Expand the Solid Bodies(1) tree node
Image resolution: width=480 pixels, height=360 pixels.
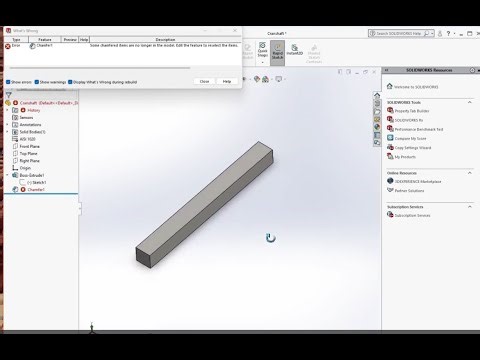tap(7, 132)
